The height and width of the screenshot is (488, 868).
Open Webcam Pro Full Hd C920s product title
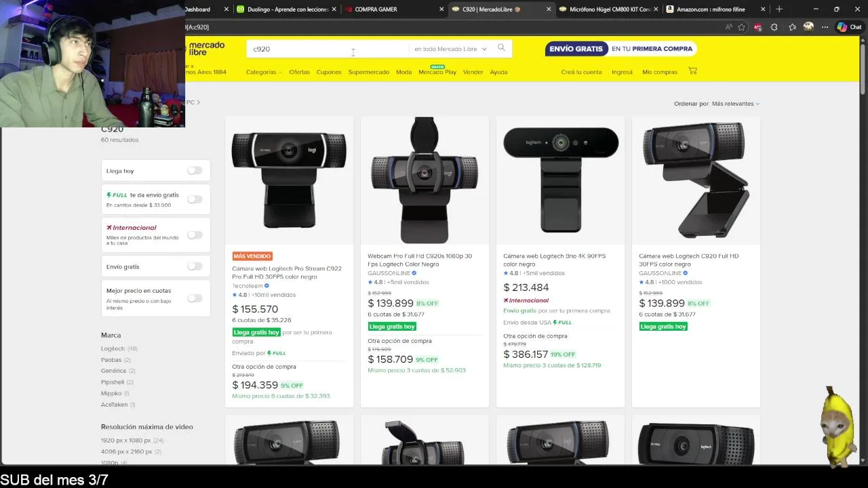tap(420, 260)
